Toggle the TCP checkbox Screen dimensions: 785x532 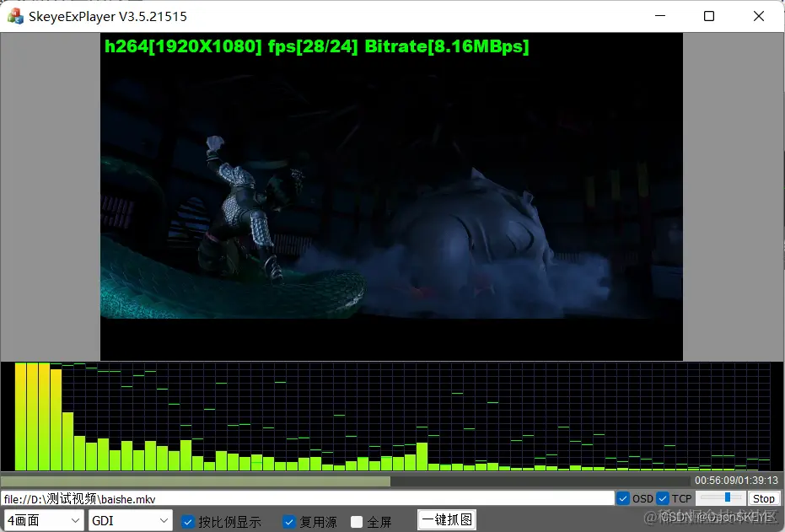coord(663,498)
